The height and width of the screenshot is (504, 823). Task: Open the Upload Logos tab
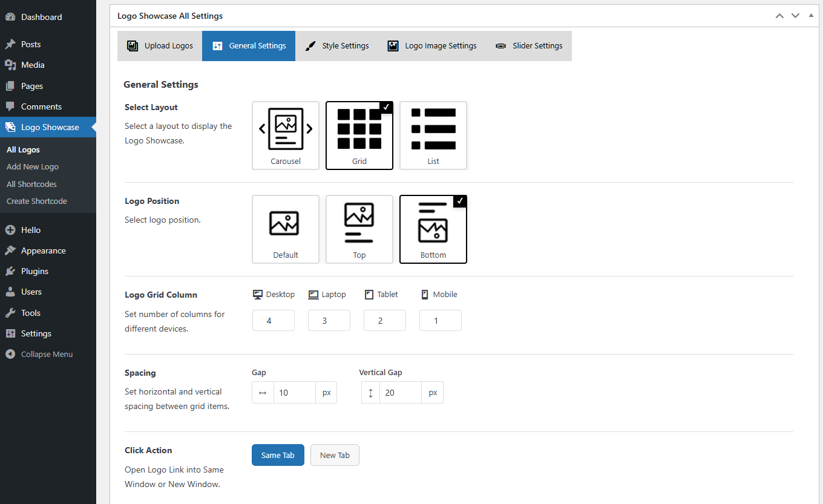[160, 46]
